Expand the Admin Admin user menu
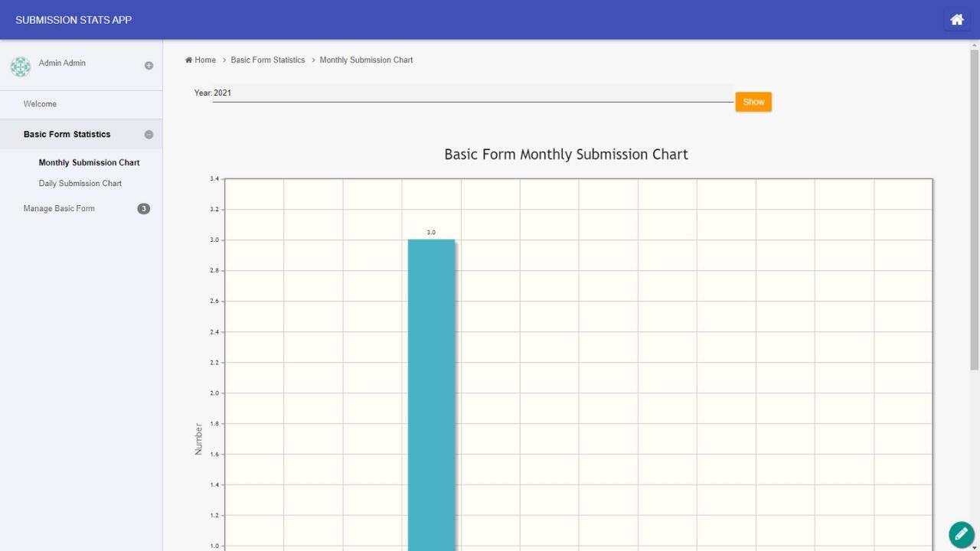 (x=149, y=66)
